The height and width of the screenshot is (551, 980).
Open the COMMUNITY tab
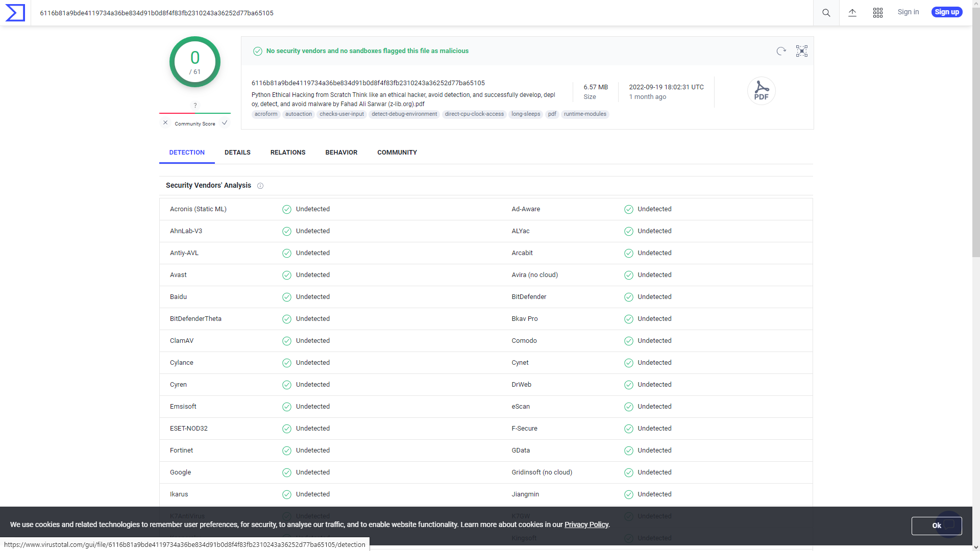tap(397, 153)
